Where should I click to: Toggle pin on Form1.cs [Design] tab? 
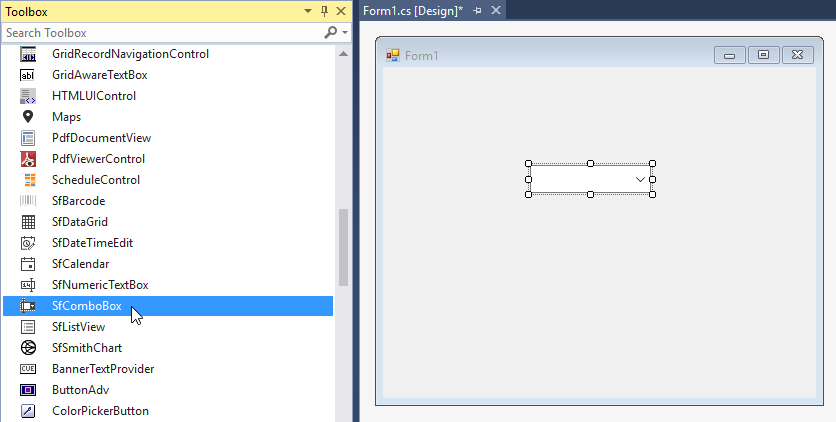tap(477, 11)
